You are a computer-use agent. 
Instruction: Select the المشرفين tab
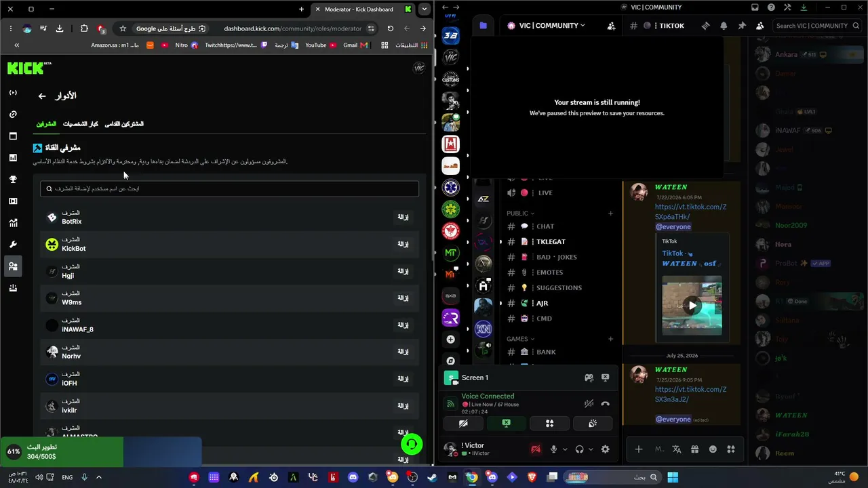pos(46,124)
